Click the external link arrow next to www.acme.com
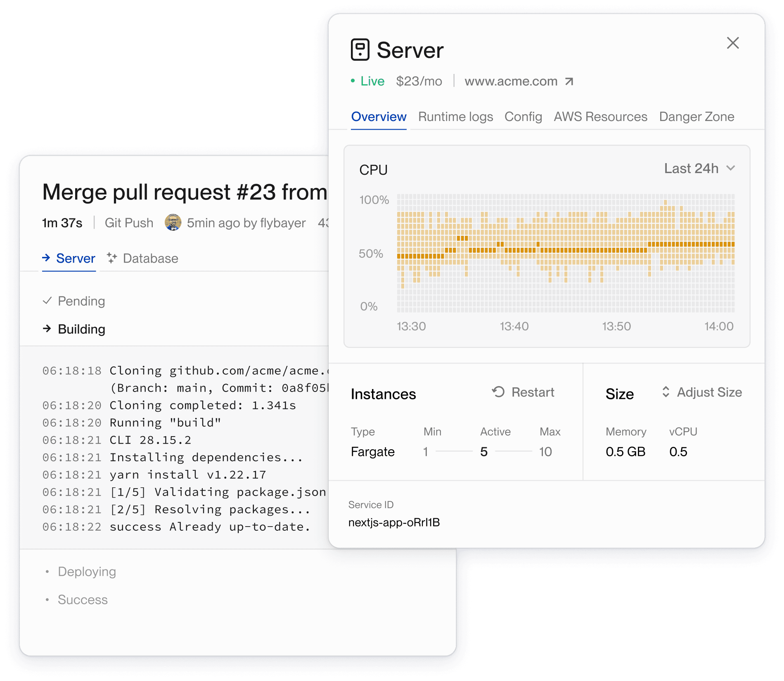784x681 pixels. 569,81
